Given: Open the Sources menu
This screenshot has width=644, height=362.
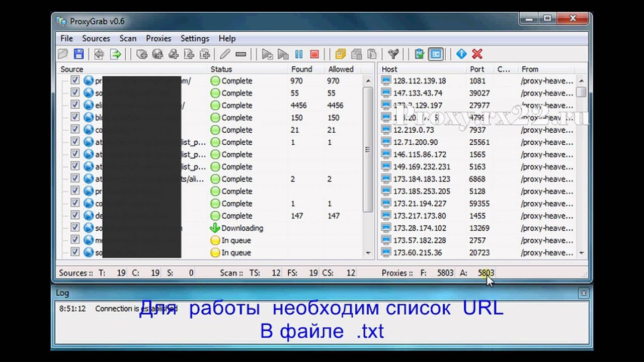Looking at the screenshot, I should click(x=96, y=38).
